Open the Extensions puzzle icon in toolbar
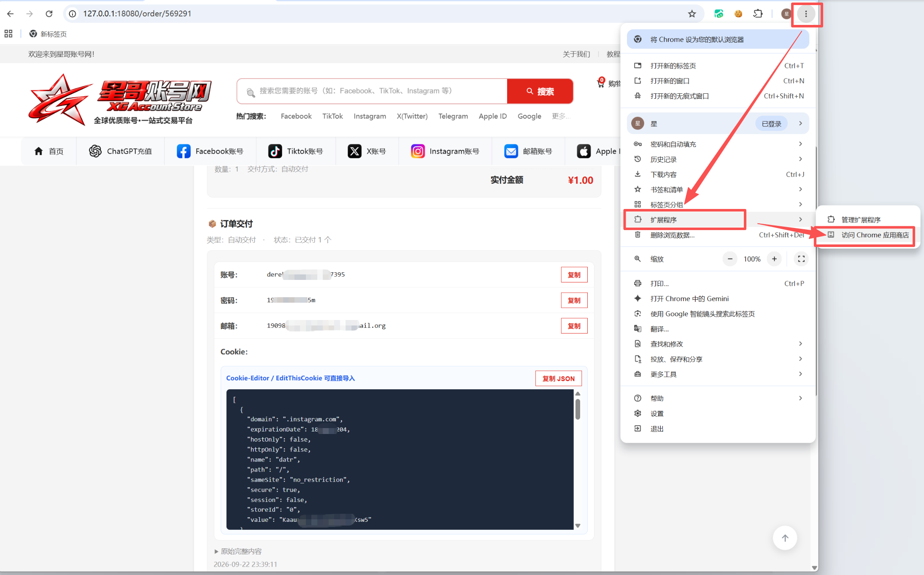 click(x=758, y=14)
